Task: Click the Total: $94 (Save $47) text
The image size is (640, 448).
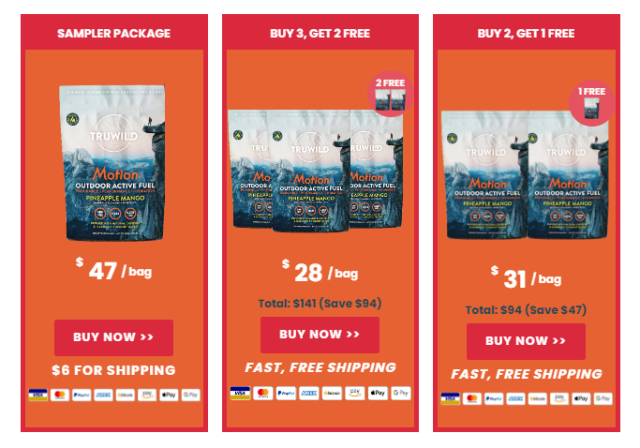Action: tap(526, 310)
